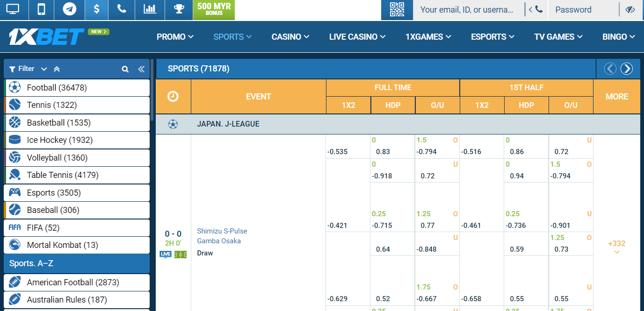This screenshot has height=311, width=644.
Task: Go to next with the right circle arrow
Action: click(x=627, y=69)
